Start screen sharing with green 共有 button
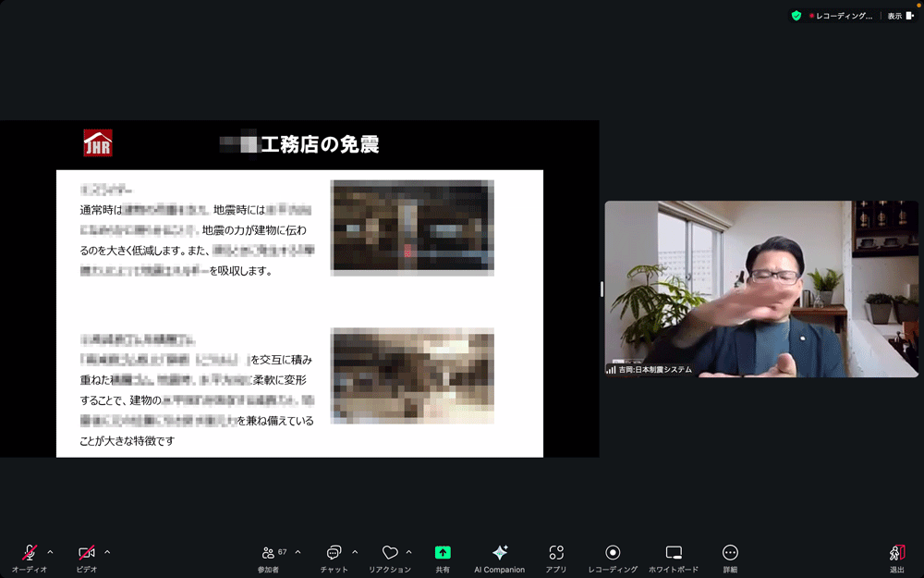The image size is (924, 578). [x=443, y=553]
